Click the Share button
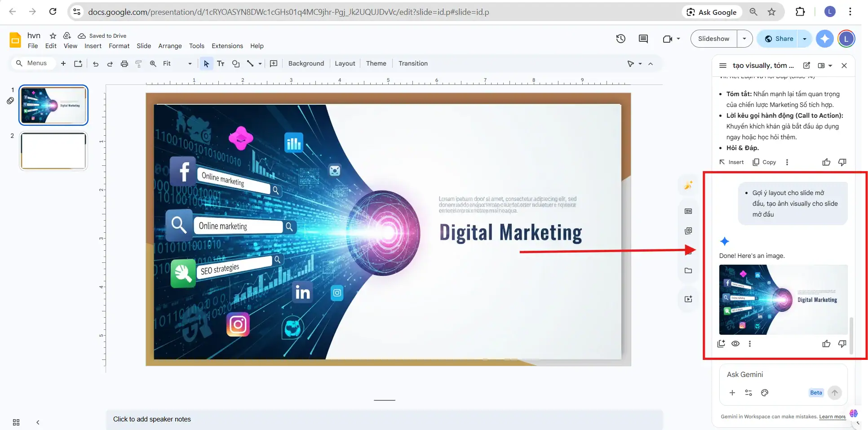 click(x=779, y=39)
